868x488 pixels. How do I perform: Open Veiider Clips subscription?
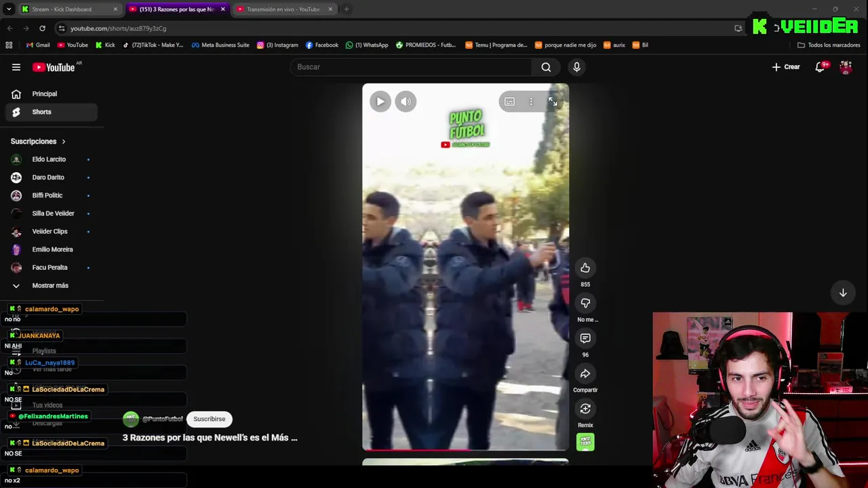click(x=52, y=231)
